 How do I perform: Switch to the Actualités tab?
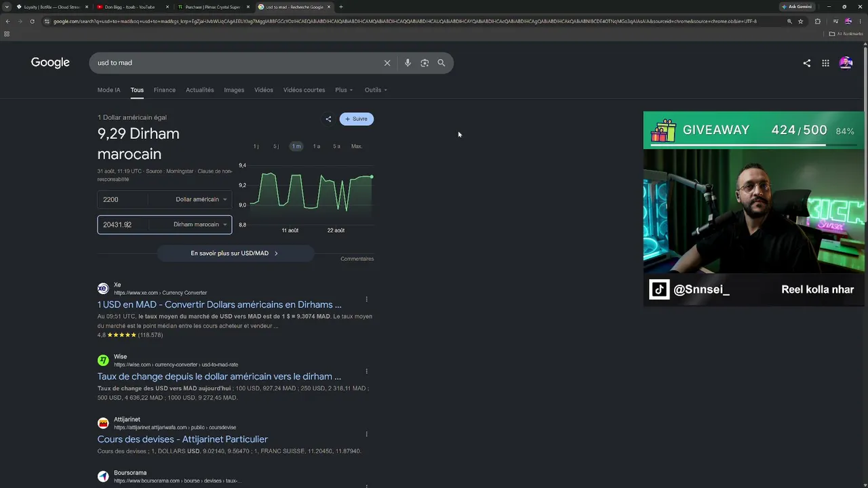pos(200,90)
